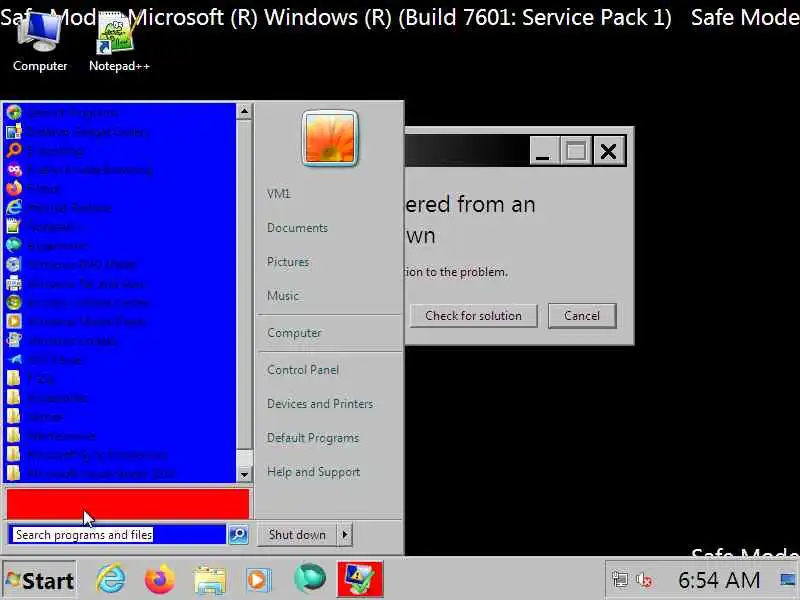Open VM1 user folder link
Screen dimensions: 800x600
tap(279, 194)
